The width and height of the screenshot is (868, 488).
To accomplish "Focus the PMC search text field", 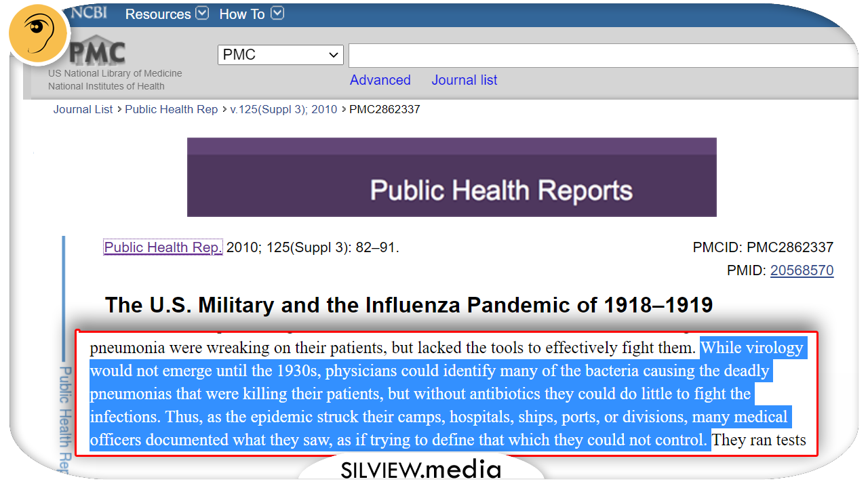I will click(604, 55).
